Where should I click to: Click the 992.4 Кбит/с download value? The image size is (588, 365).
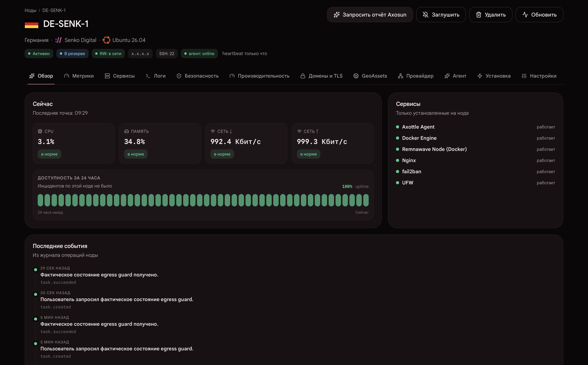(236, 142)
